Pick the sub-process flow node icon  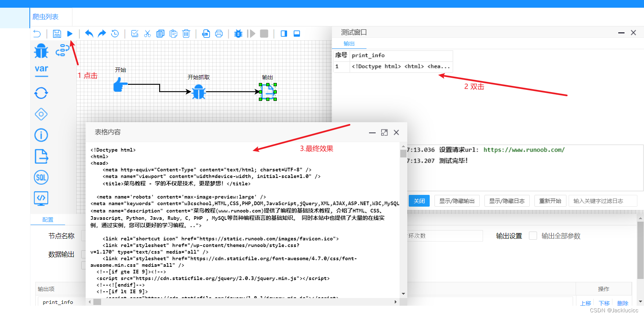pyautogui.click(x=62, y=50)
